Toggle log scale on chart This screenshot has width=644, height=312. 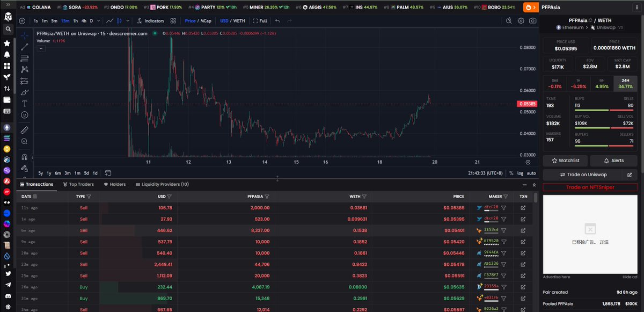point(520,173)
